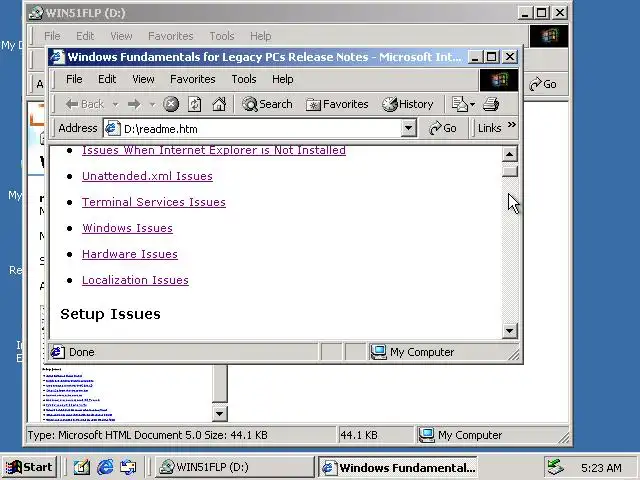This screenshot has width=640, height=480.
Task: Open the Back history dropdown arrow
Action: tap(115, 104)
